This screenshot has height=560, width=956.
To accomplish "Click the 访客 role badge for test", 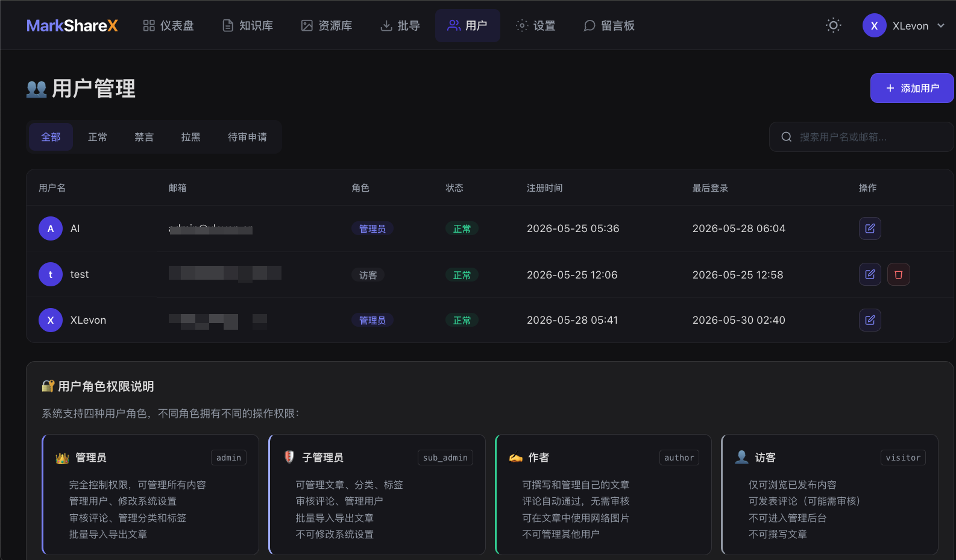I will (x=368, y=275).
